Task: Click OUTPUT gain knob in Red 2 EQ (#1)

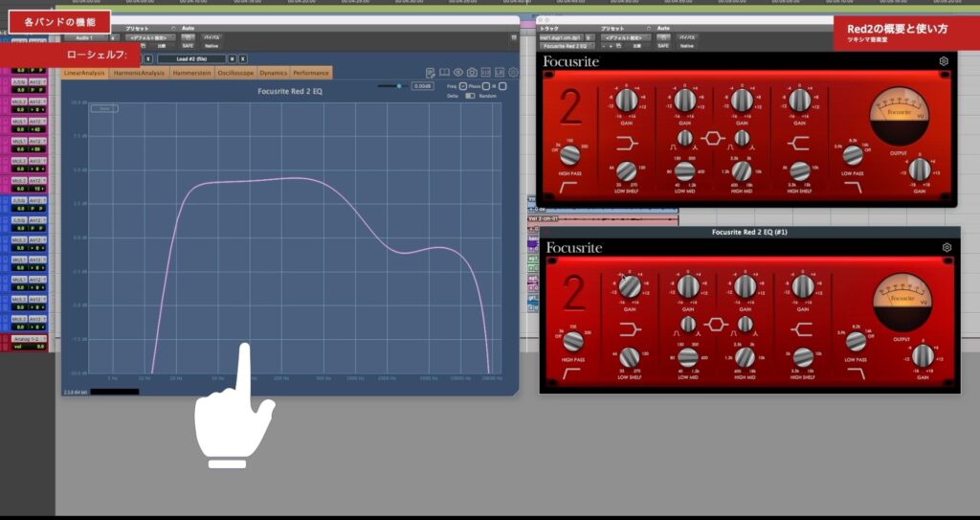Action: [x=923, y=356]
